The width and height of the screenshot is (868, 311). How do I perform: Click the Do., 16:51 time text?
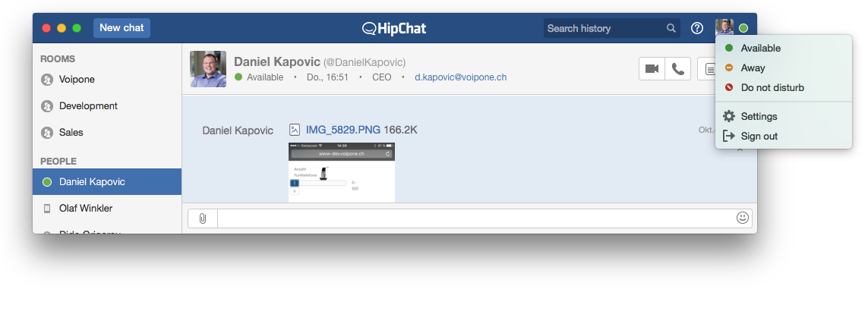point(328,77)
